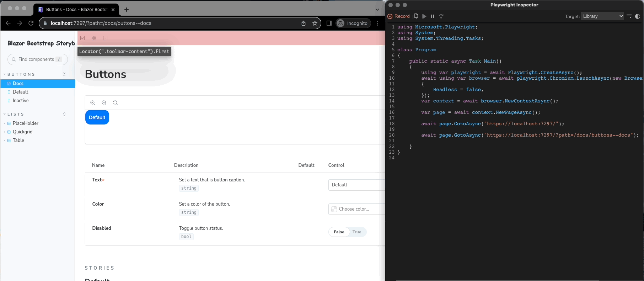
Task: Open the tab search chevron in Chrome
Action: tap(377, 10)
